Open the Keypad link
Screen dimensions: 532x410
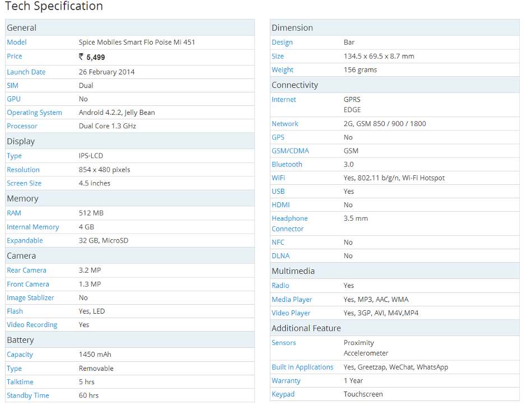click(283, 395)
